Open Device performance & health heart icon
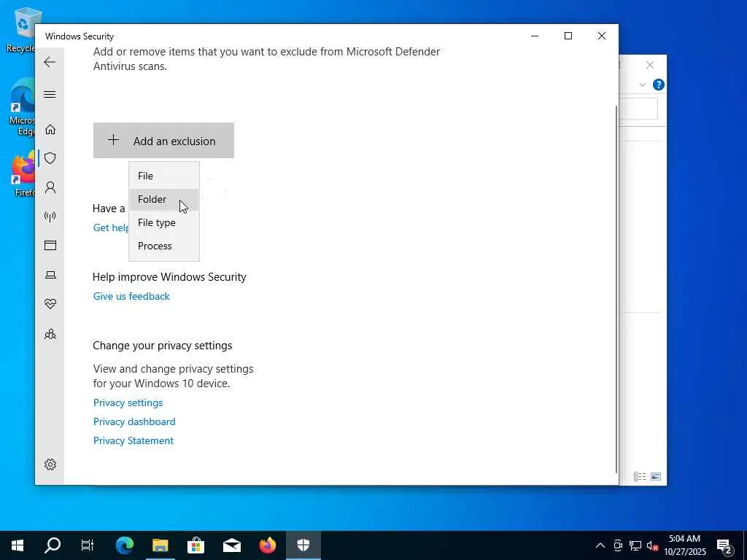 [50, 304]
